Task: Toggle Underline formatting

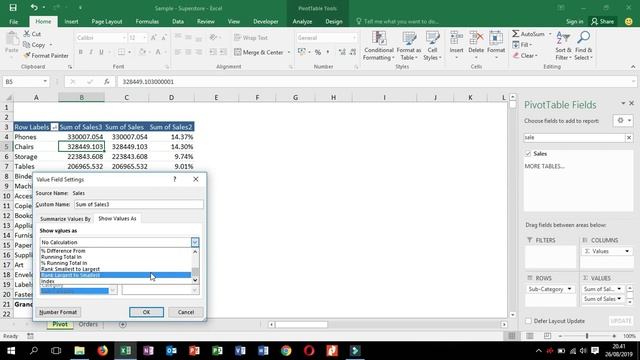Action: click(x=101, y=52)
